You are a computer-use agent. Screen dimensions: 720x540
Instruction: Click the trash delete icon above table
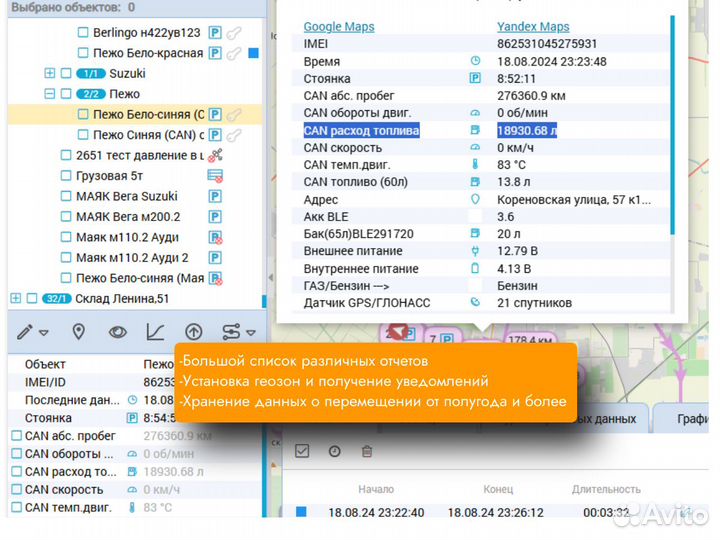367,452
